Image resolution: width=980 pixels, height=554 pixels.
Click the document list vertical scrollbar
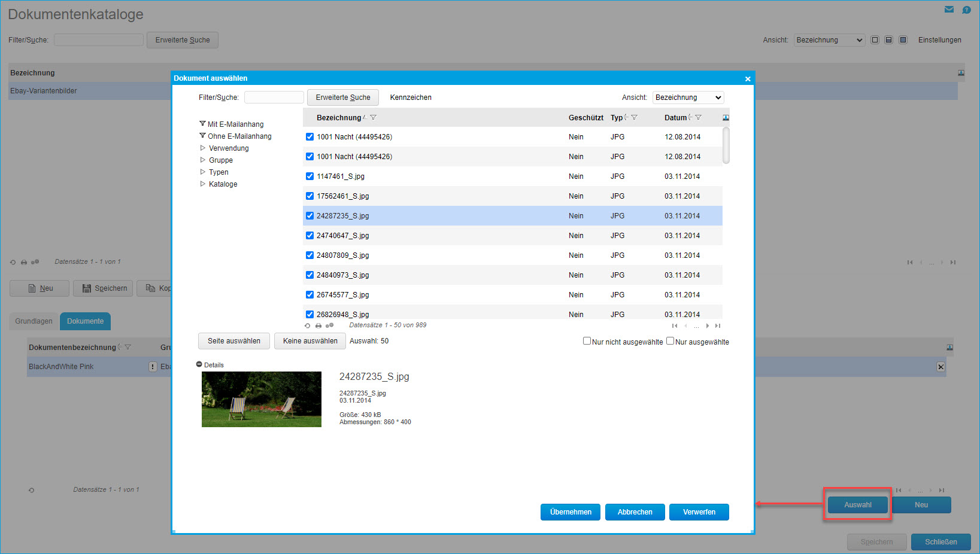(x=726, y=145)
